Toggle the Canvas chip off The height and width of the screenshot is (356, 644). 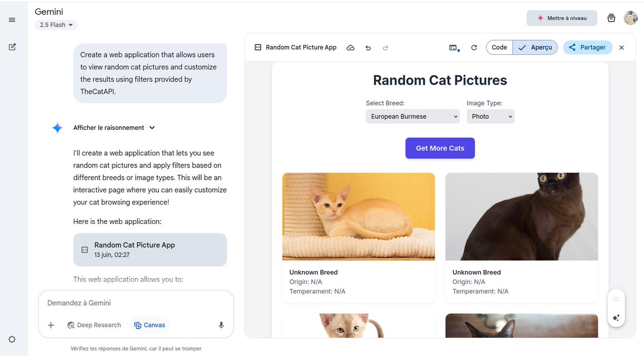click(x=149, y=325)
